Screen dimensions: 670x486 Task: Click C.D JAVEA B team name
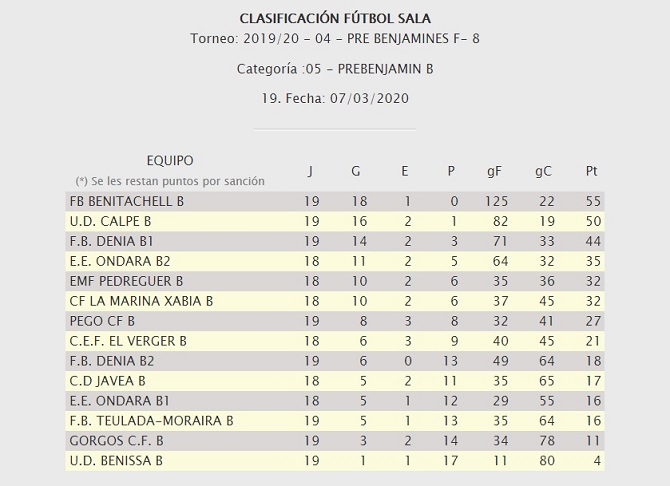pos(107,381)
